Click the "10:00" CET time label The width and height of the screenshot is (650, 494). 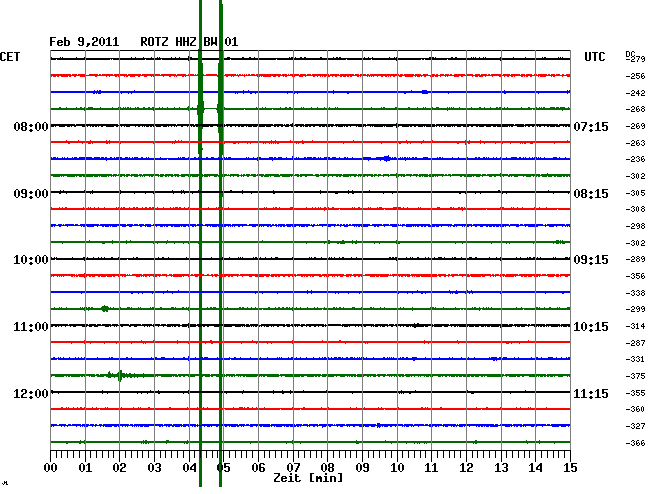pyautogui.click(x=31, y=260)
